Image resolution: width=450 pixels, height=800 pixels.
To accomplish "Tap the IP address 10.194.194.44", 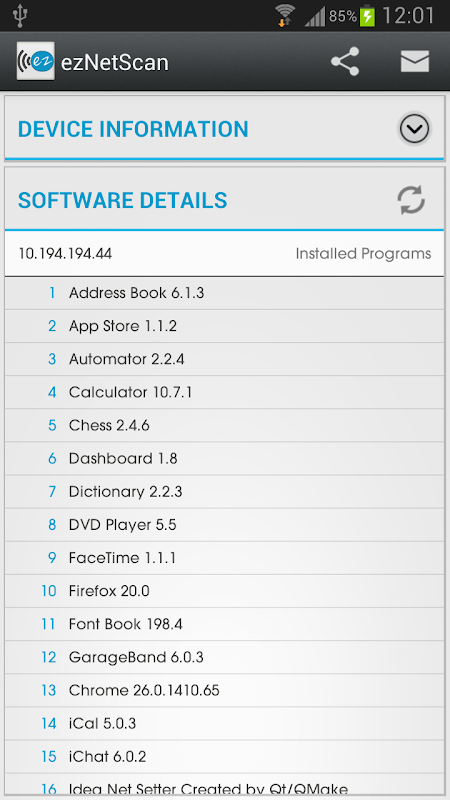I will click(65, 254).
